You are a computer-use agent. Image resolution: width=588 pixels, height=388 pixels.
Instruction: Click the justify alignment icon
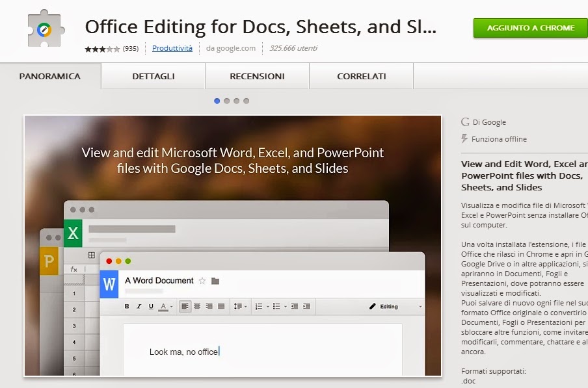pos(221,306)
